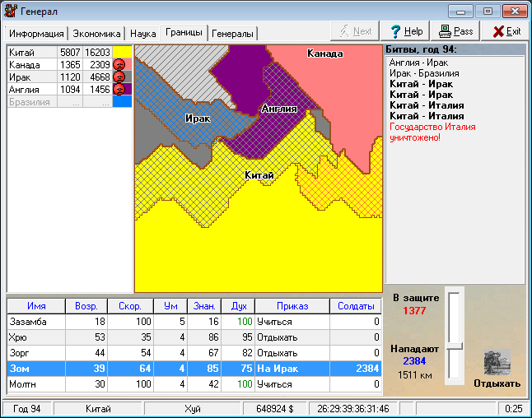Click the angry face icon for Ирак
532x418 pixels.
coord(119,77)
